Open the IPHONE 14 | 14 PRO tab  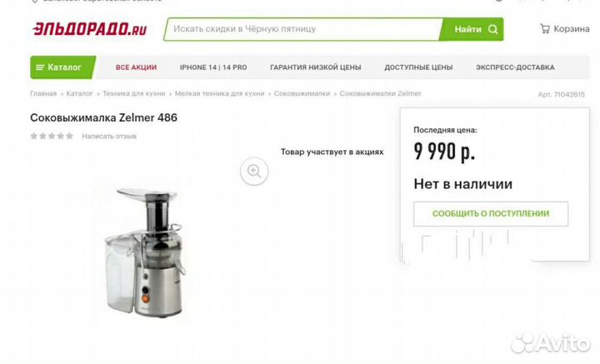click(x=213, y=67)
